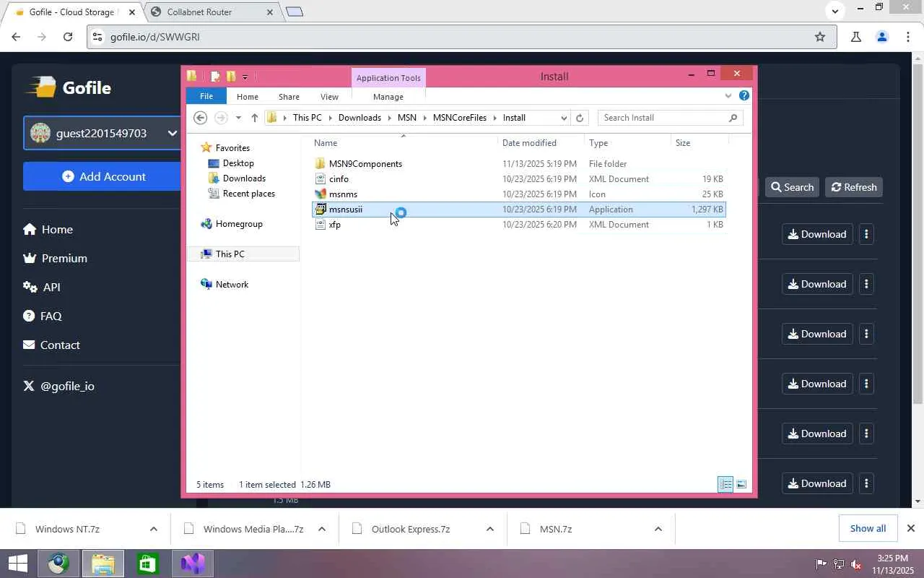Viewport: 924px width, 578px height.
Task: Switch to details view layout
Action: 725,484
